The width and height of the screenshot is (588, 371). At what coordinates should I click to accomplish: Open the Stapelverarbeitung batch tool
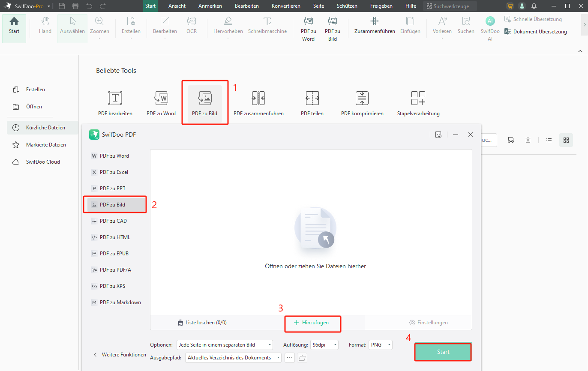[418, 103]
